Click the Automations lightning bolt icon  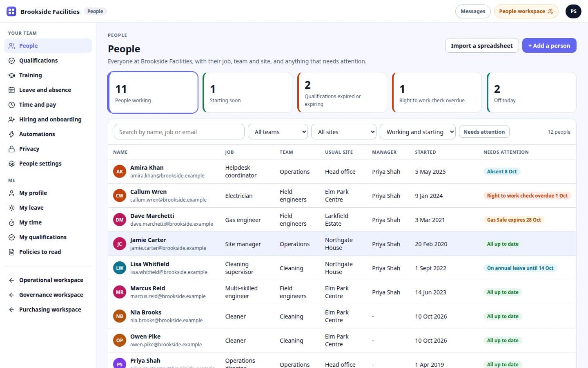12,134
